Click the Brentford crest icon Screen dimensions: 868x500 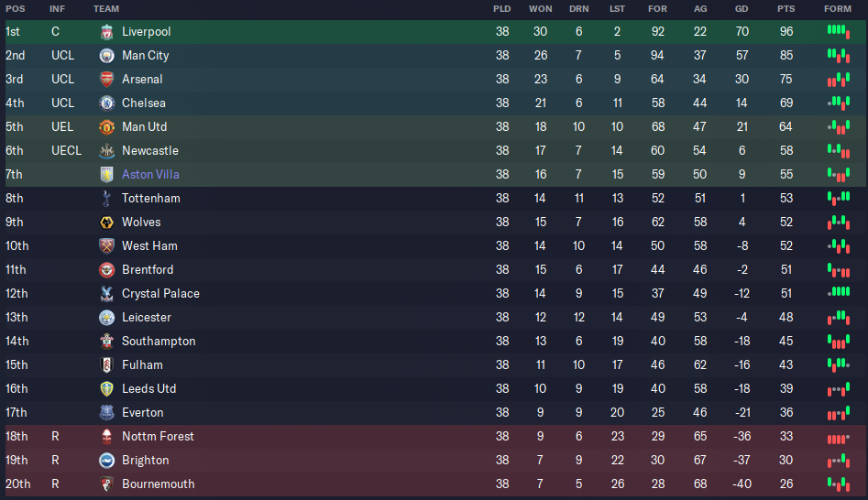point(107,270)
